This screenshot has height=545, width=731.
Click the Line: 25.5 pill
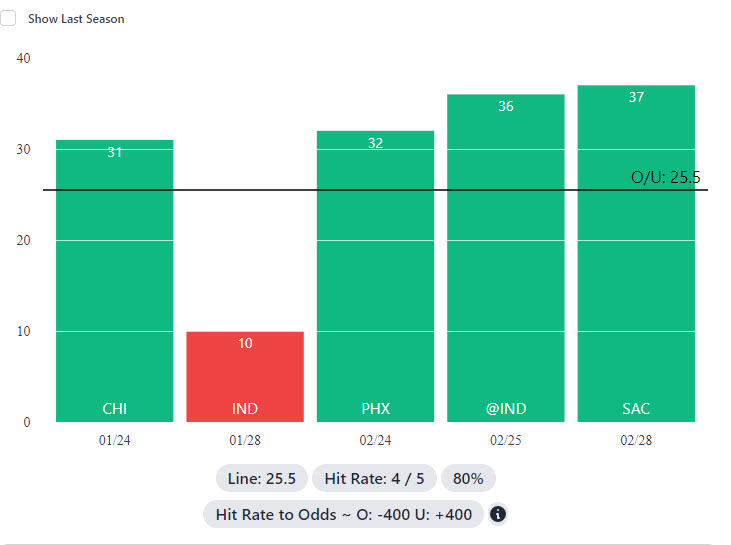262,479
